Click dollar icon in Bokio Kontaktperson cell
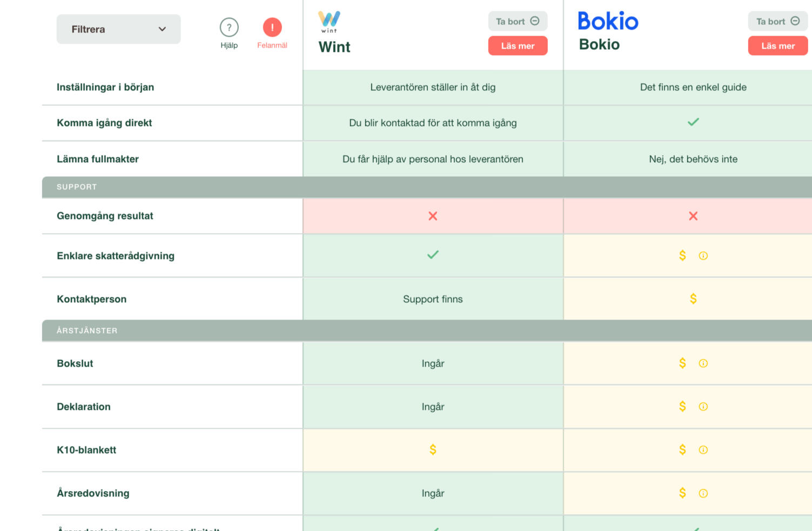Viewport: 812px width, 531px height. tap(693, 299)
